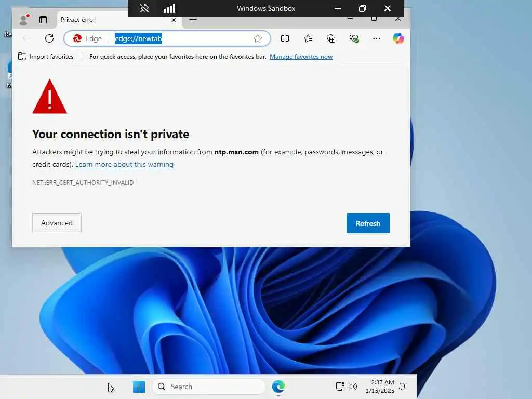Close the Windows Sandbox window
Viewport: 532px width, 399px height.
coord(388,8)
